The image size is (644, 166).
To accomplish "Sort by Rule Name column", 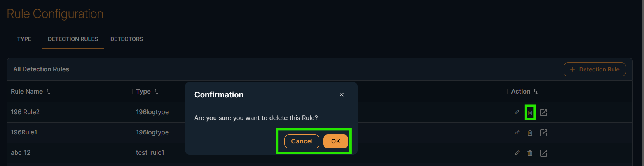I will [x=48, y=92].
